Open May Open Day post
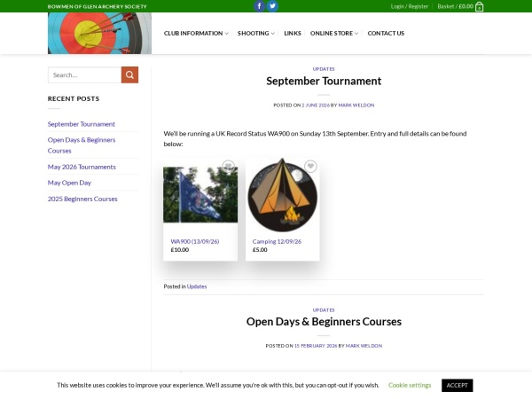532x399 pixels. 69,183
